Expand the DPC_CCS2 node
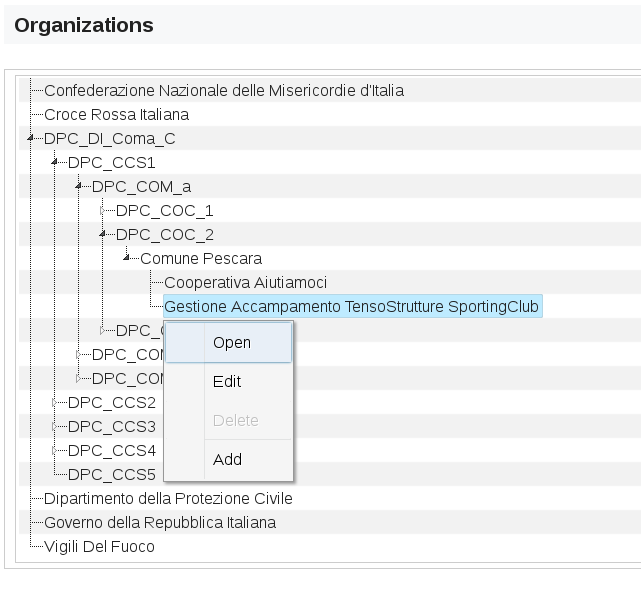Image resolution: width=641 pixels, height=590 pixels. pyautogui.click(x=55, y=403)
